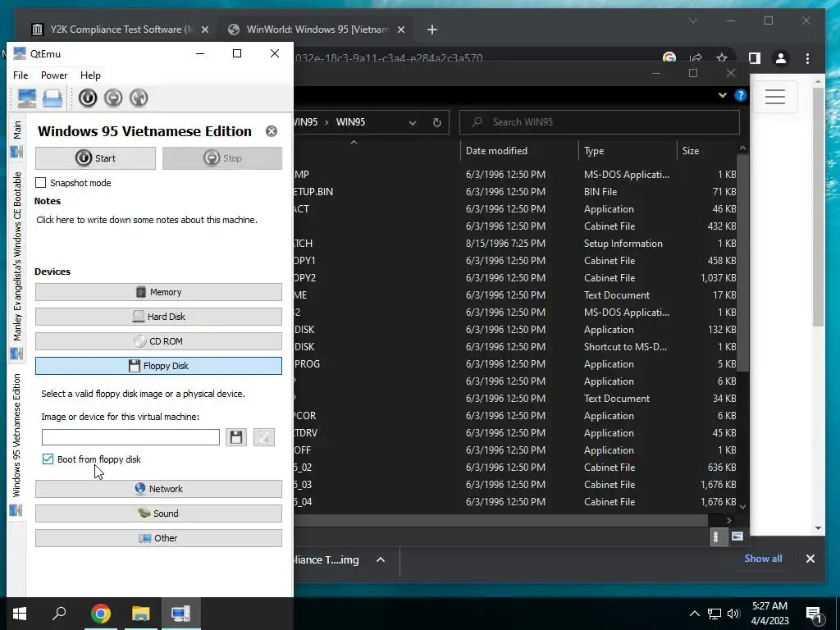Open Windows Start menu
840x630 pixels.
pyautogui.click(x=20, y=614)
